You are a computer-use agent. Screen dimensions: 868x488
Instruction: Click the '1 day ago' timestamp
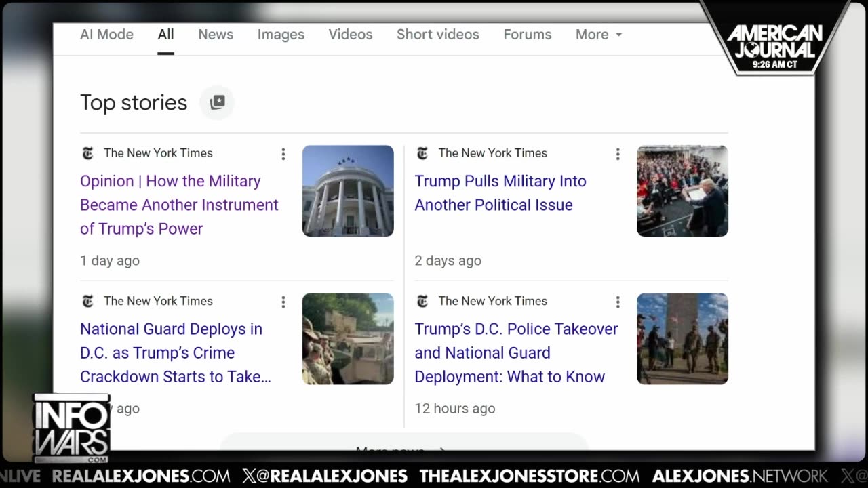(x=110, y=261)
